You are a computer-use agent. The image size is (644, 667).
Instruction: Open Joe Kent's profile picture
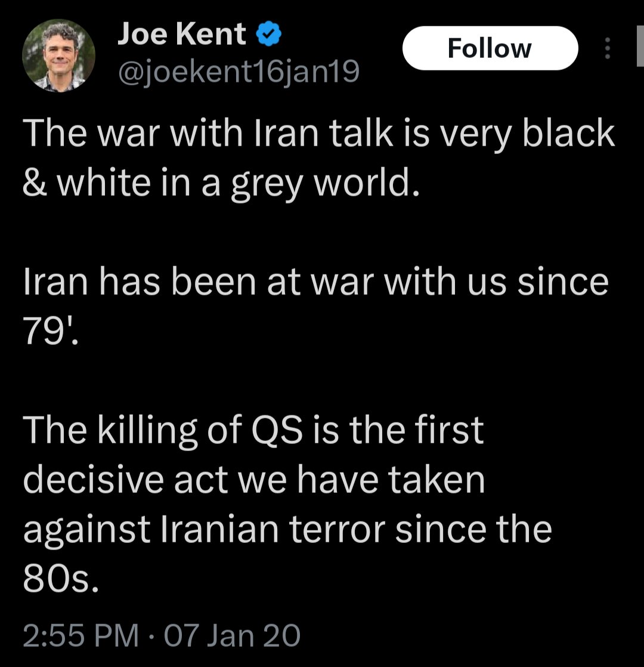point(58,56)
